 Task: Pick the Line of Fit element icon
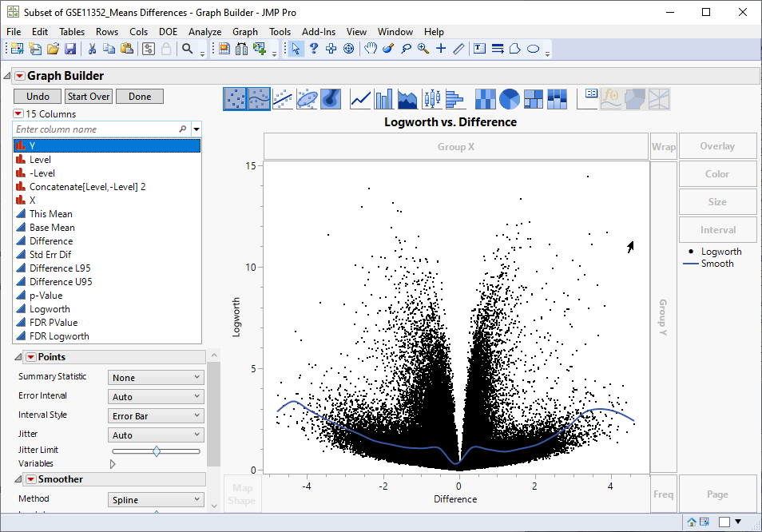(x=283, y=98)
